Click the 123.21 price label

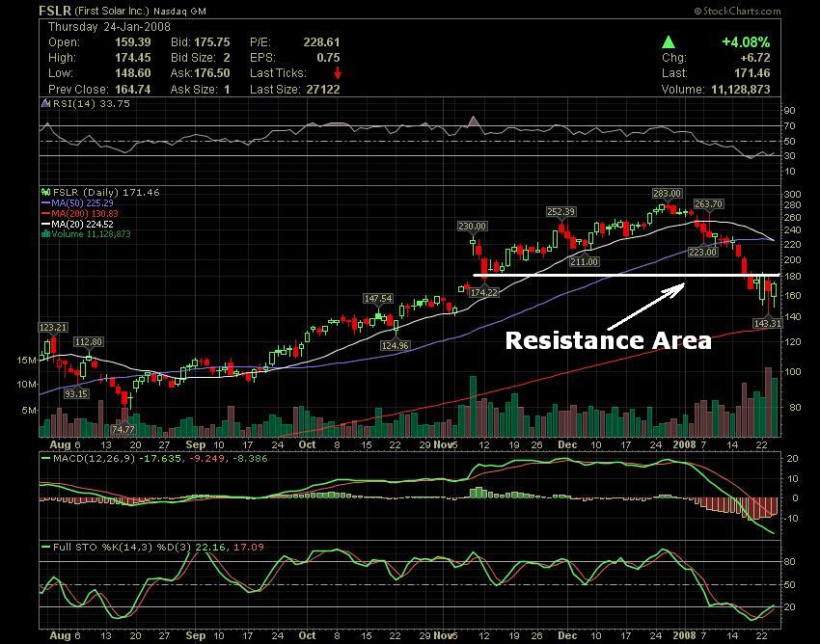pyautogui.click(x=53, y=327)
